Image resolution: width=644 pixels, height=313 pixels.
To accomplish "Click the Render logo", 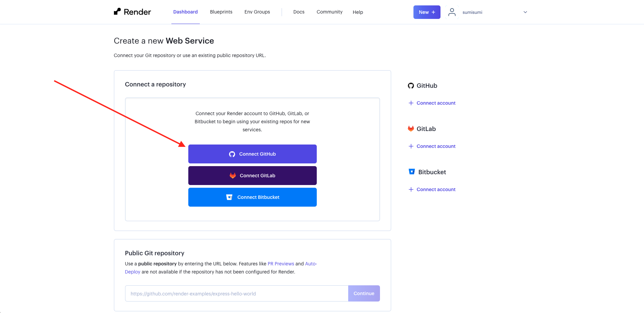I will [x=133, y=12].
